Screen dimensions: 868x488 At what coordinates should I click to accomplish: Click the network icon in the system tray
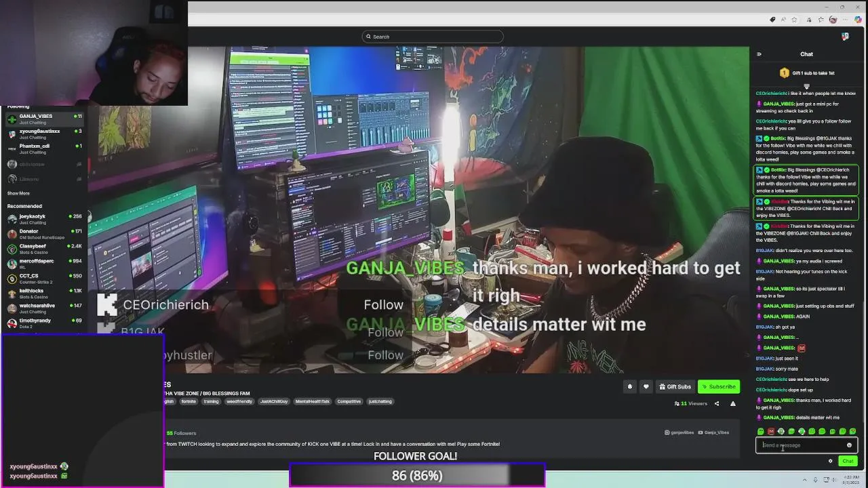(x=825, y=480)
